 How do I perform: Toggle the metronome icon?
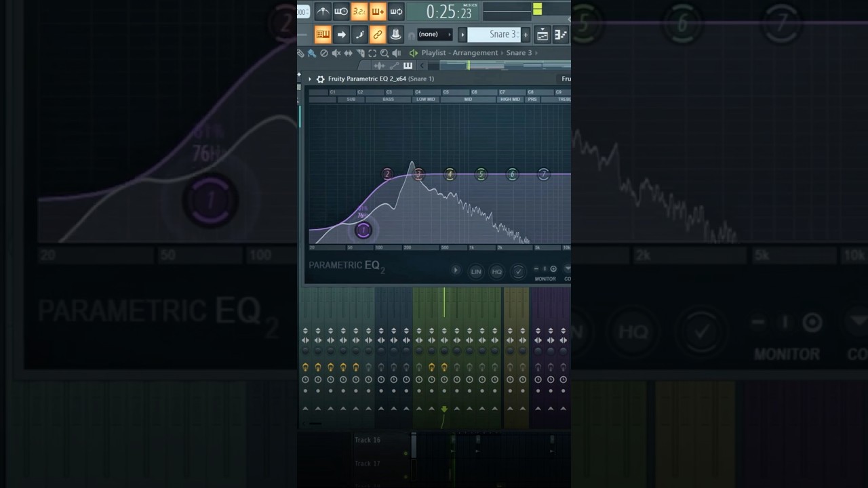pos(323,11)
